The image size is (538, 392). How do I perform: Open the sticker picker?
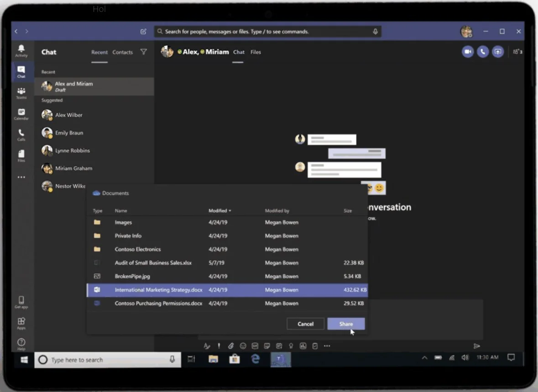point(267,346)
